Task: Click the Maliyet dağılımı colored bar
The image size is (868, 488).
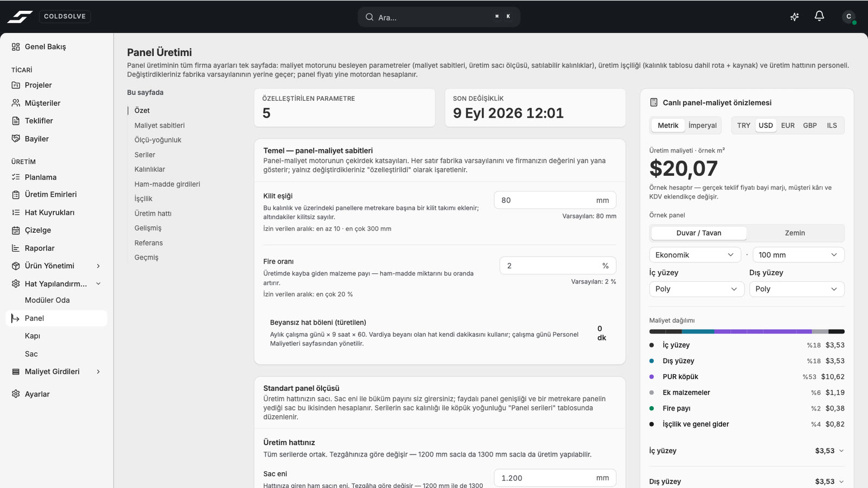Action: coord(747,331)
